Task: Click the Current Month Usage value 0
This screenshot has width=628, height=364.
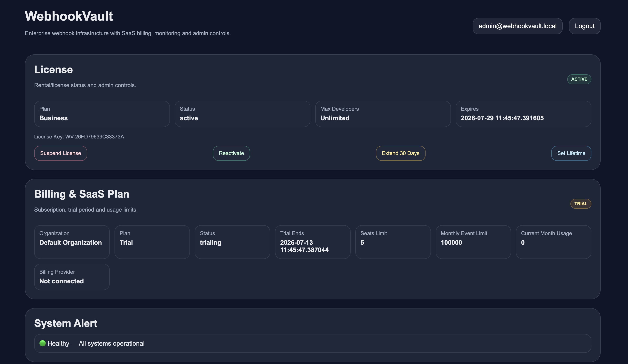Action: tap(523, 242)
